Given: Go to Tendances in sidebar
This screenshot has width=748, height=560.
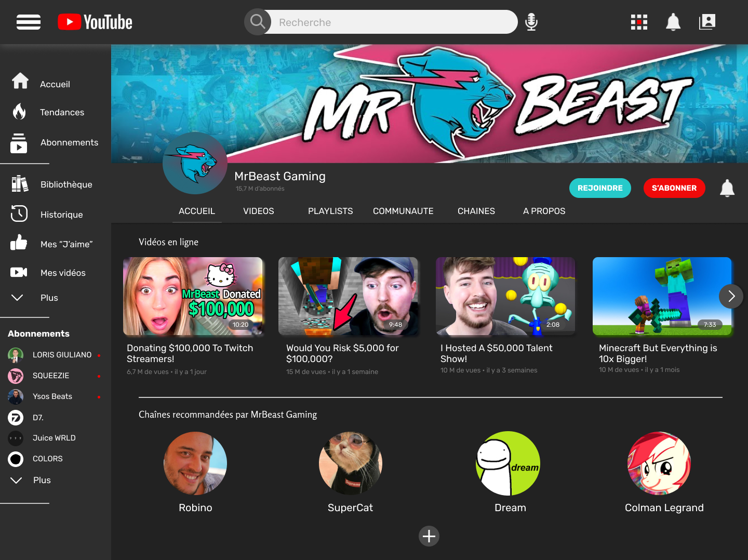Looking at the screenshot, I should click(x=62, y=112).
